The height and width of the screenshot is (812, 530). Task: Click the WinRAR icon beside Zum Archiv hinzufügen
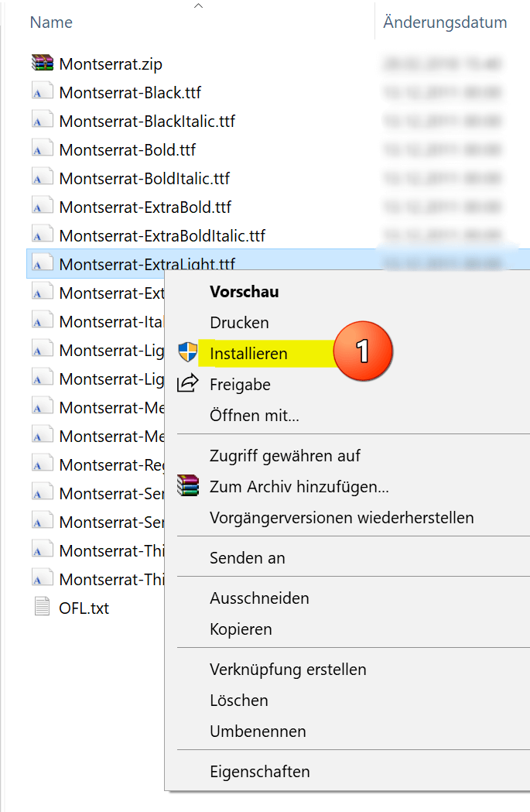tap(187, 486)
